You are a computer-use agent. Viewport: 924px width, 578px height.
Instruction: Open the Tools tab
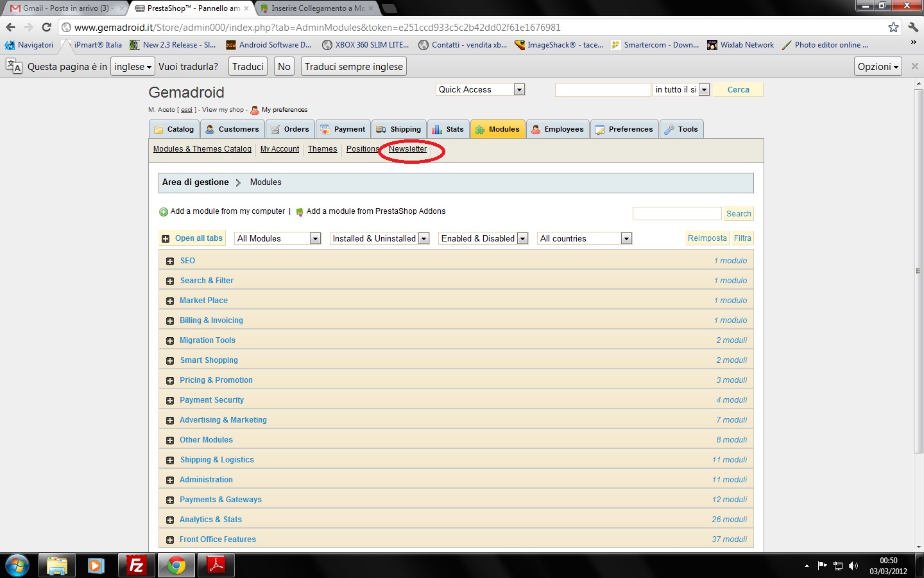pos(681,129)
